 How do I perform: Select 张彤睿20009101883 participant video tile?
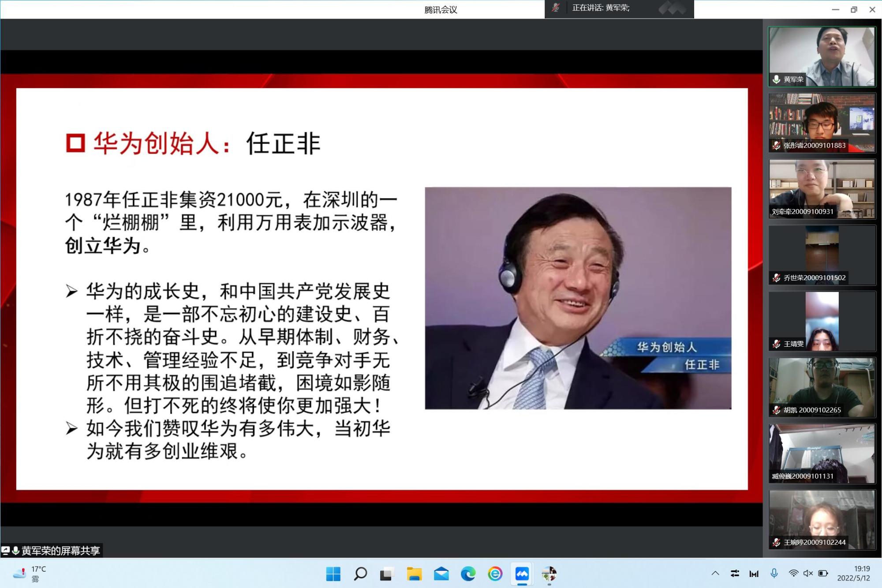click(822, 123)
